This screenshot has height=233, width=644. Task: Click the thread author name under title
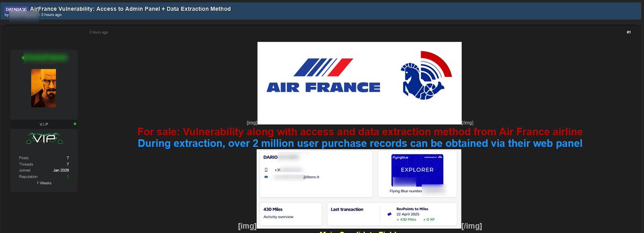(24, 15)
